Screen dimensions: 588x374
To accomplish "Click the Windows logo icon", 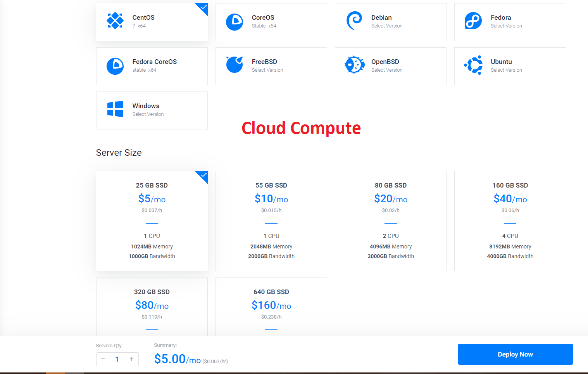I will coord(115,109).
